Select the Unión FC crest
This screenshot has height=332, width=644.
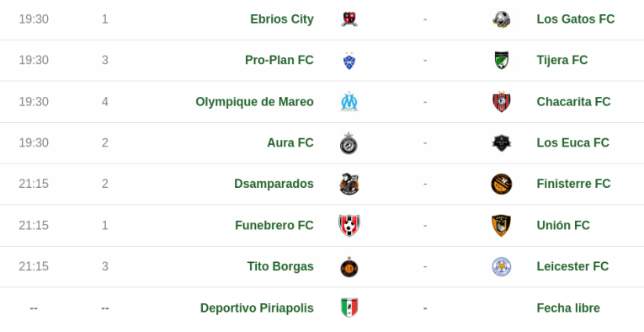pos(502,225)
